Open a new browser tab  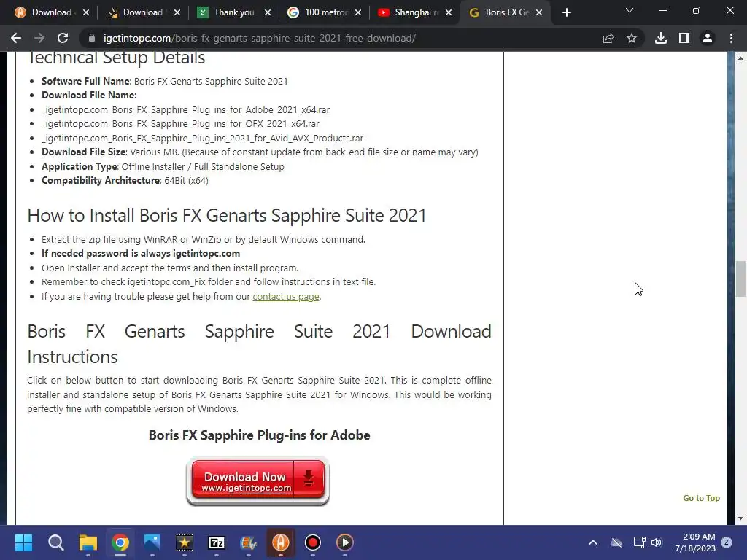coord(566,12)
